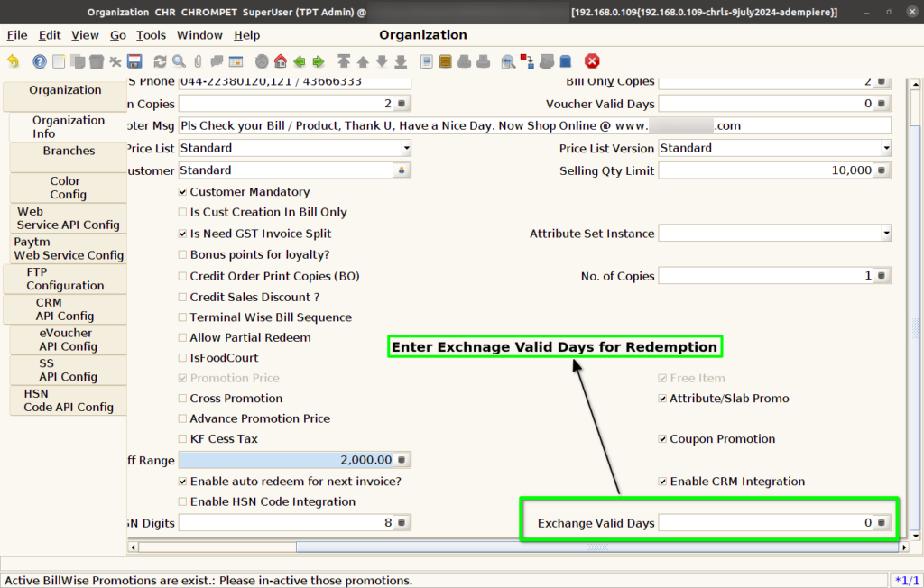This screenshot has width=924, height=588.
Task: Open the Go menu
Action: pos(118,35)
